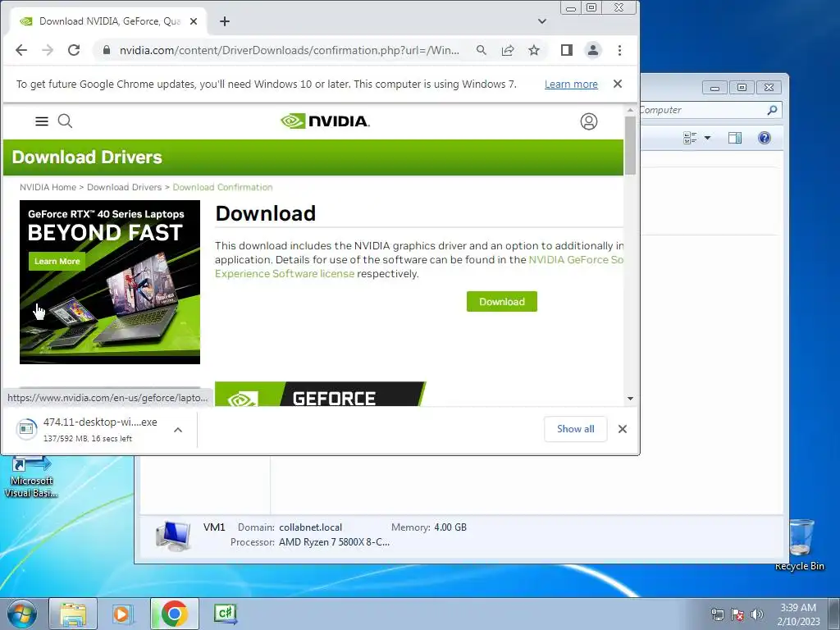Viewport: 840px width, 630px height.
Task: Click the NVIDIA logo
Action: (x=325, y=121)
